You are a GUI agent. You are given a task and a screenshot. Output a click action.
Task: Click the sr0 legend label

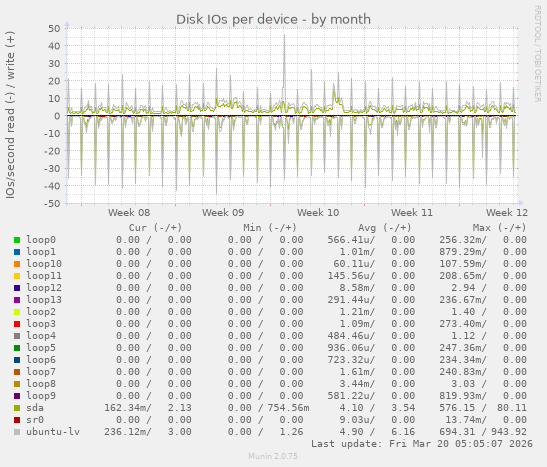point(35,420)
